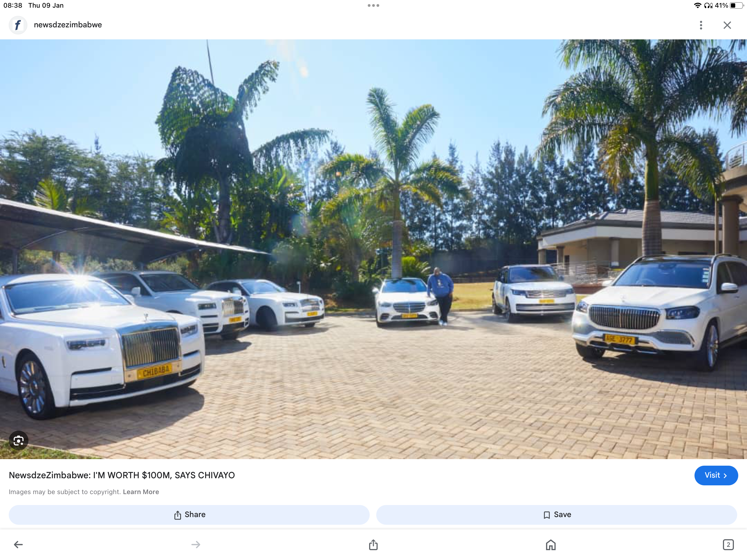This screenshot has height=560, width=747.
Task: Tap the three-dot multitasking indicator at top
Action: pos(373,5)
